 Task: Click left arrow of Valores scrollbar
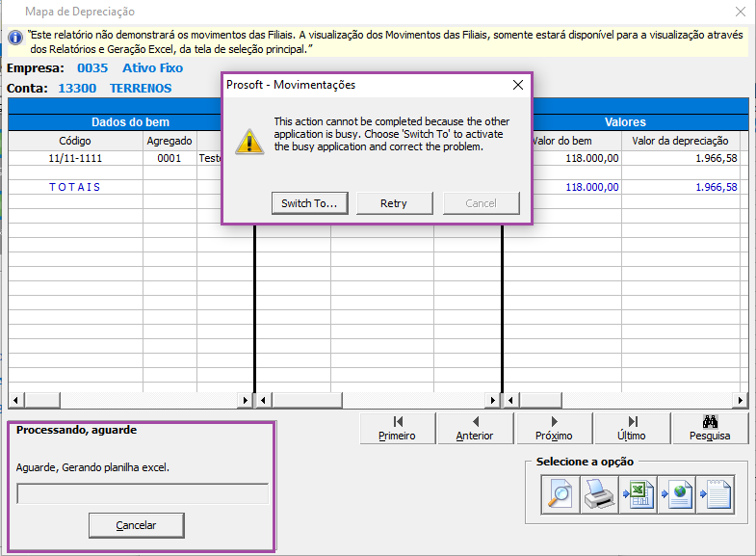point(511,400)
